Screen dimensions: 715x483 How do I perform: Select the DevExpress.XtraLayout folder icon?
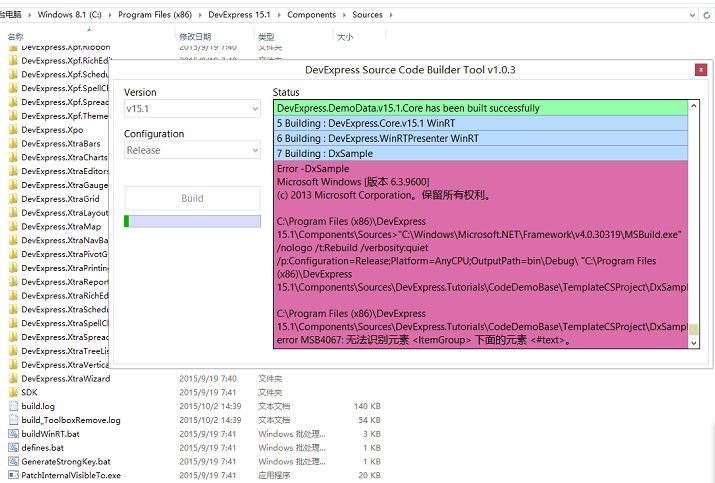(13, 213)
